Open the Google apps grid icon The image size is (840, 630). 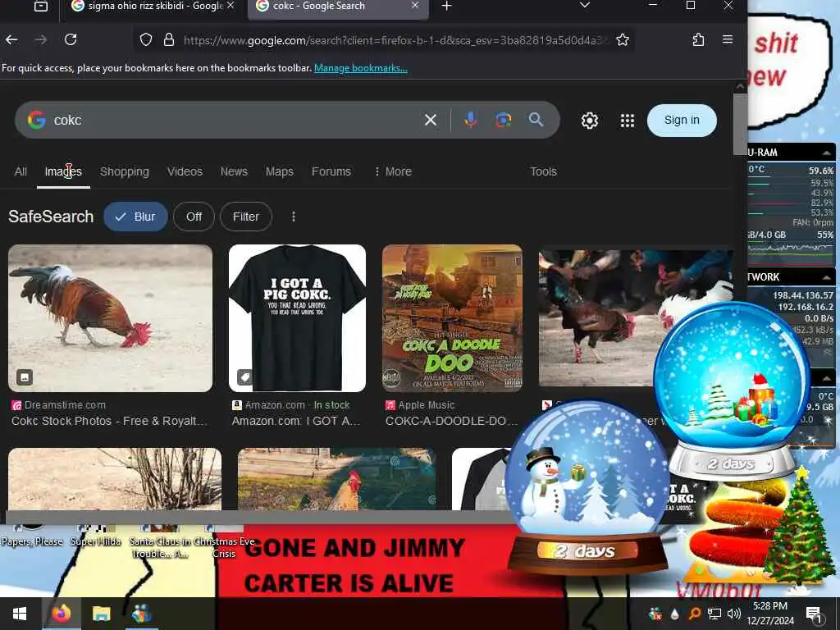(x=628, y=121)
